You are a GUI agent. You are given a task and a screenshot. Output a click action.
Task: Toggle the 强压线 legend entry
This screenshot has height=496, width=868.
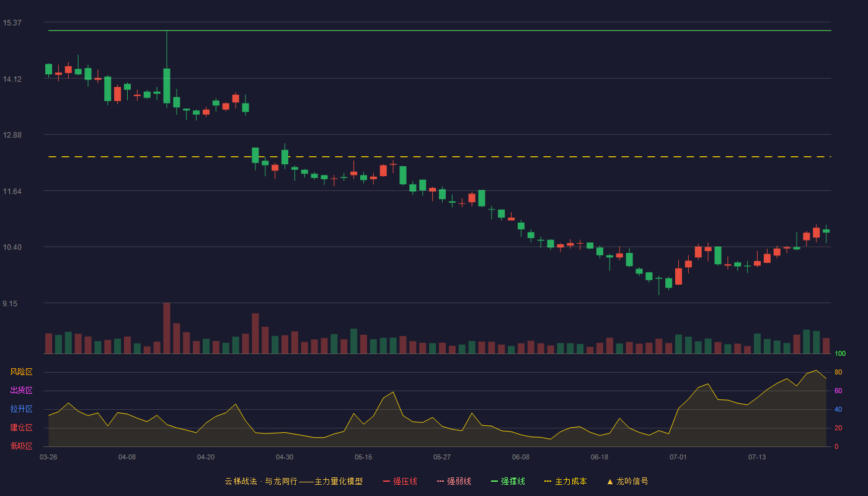(401, 481)
